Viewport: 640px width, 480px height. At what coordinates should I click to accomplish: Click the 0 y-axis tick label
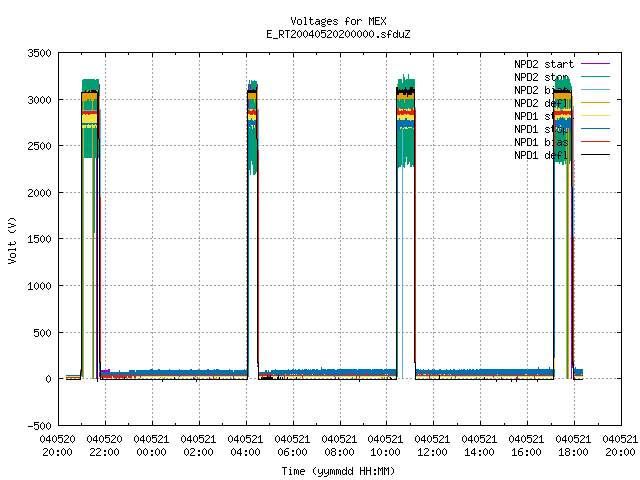[49, 379]
